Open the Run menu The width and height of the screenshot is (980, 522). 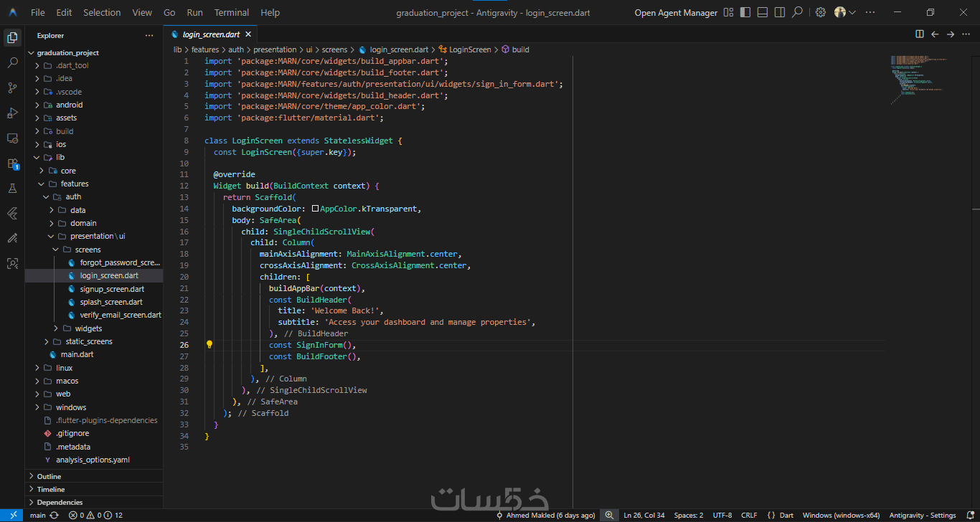[x=194, y=12]
